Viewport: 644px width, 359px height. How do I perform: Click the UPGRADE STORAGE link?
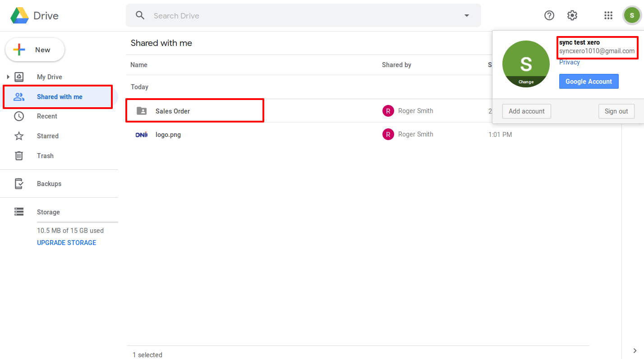tap(66, 243)
